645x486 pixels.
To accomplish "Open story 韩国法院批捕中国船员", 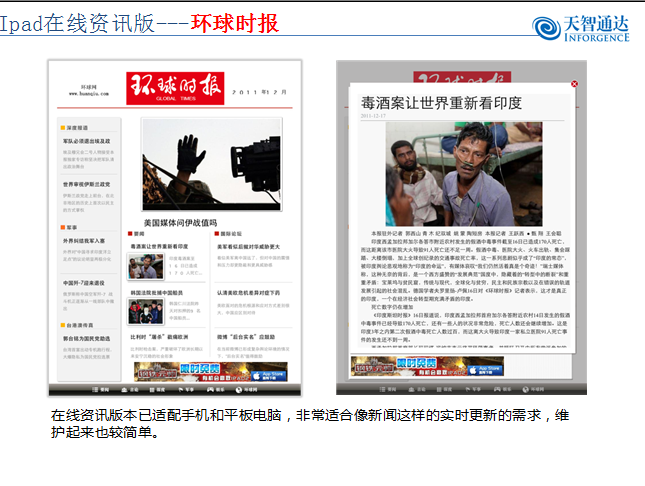I will tap(157, 293).
